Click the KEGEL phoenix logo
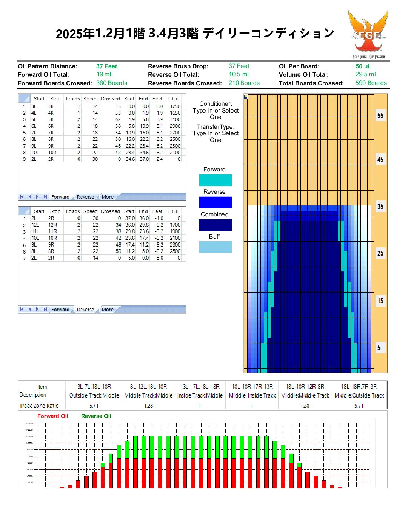 click(368, 34)
